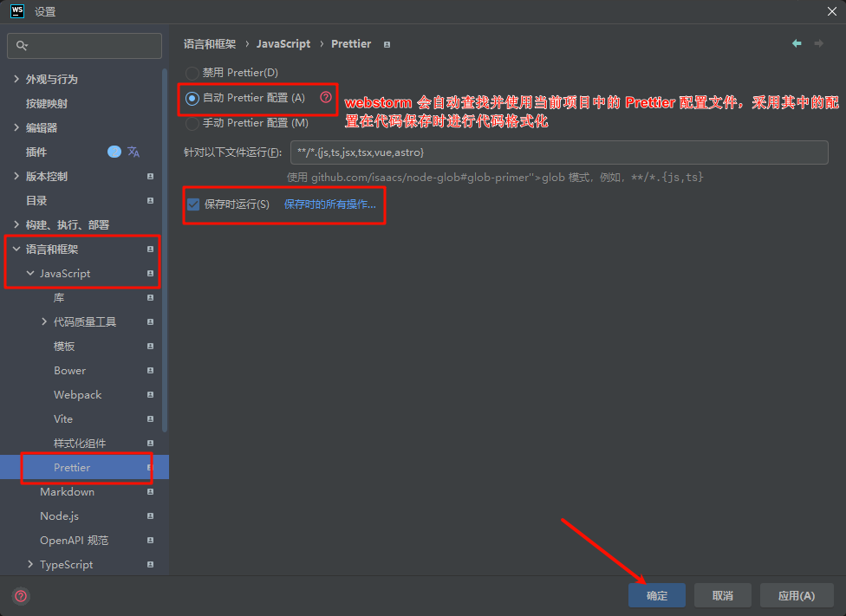Click the help icon in bottom-left corner
Image resolution: width=846 pixels, height=616 pixels.
click(x=19, y=596)
